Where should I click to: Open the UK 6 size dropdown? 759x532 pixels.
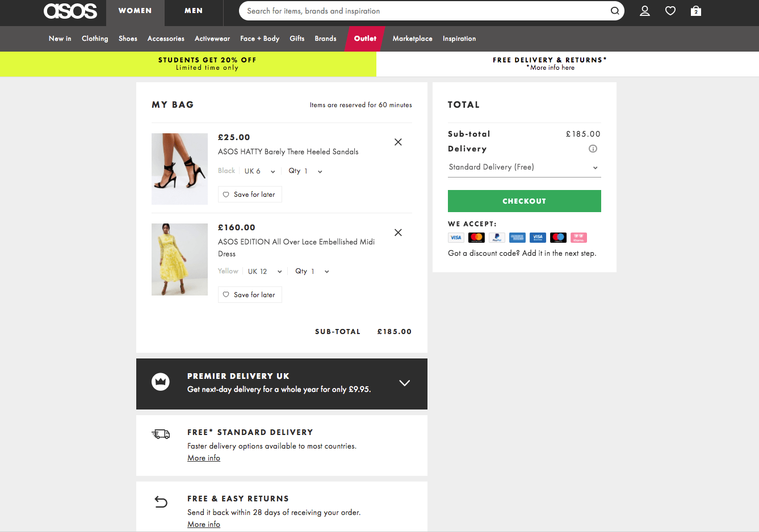click(x=260, y=171)
